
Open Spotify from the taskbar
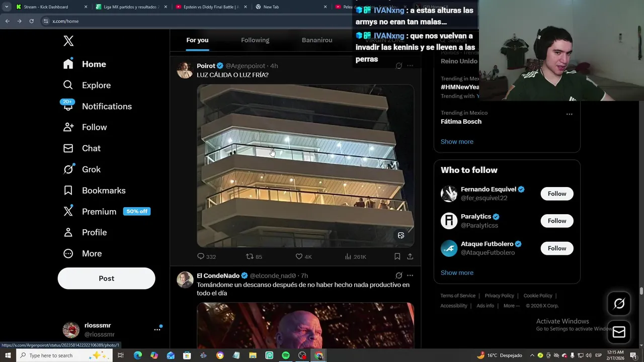point(286,355)
